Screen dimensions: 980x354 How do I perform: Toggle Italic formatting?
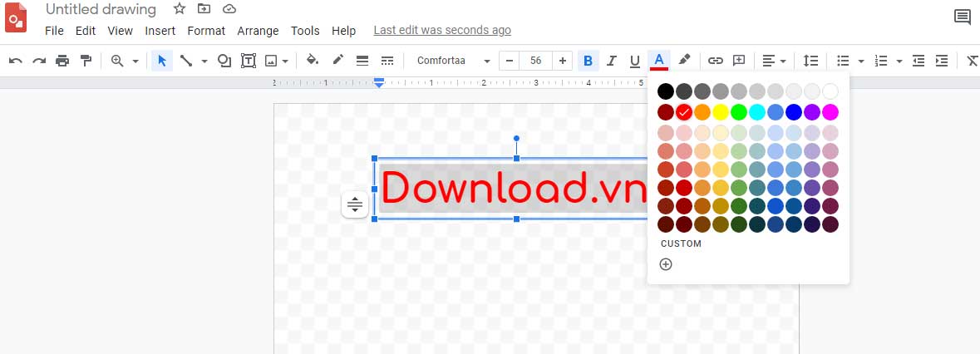(611, 61)
